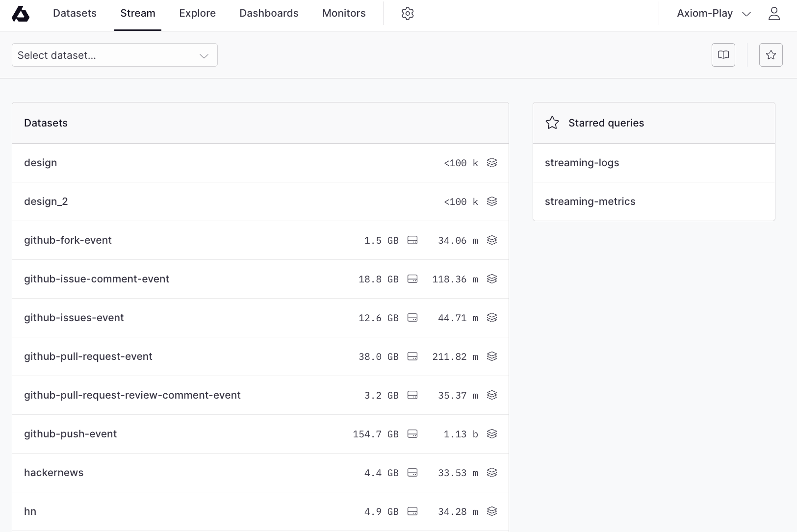The image size is (797, 532).
Task: Click the stack icon beside design dataset
Action: click(492, 162)
